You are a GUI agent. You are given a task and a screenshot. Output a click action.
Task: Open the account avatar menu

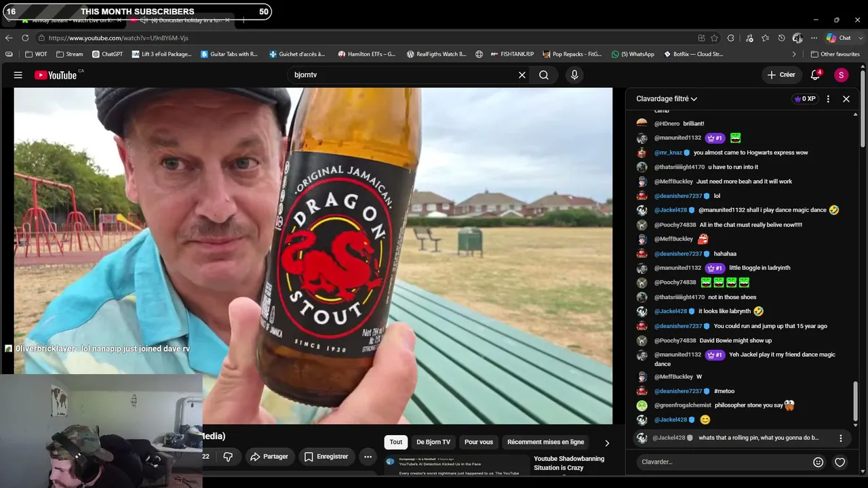tap(842, 75)
